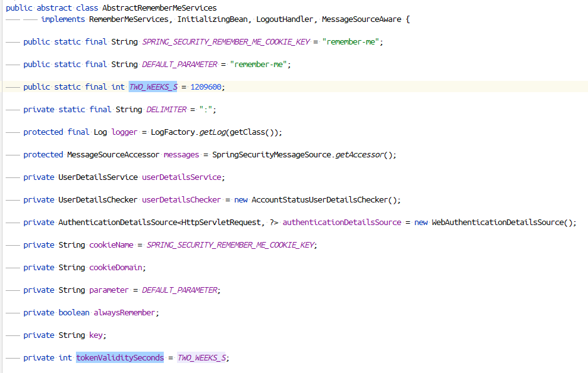Click the cookieDomain field name
Viewport: 588px width, 373px height.
point(116,268)
